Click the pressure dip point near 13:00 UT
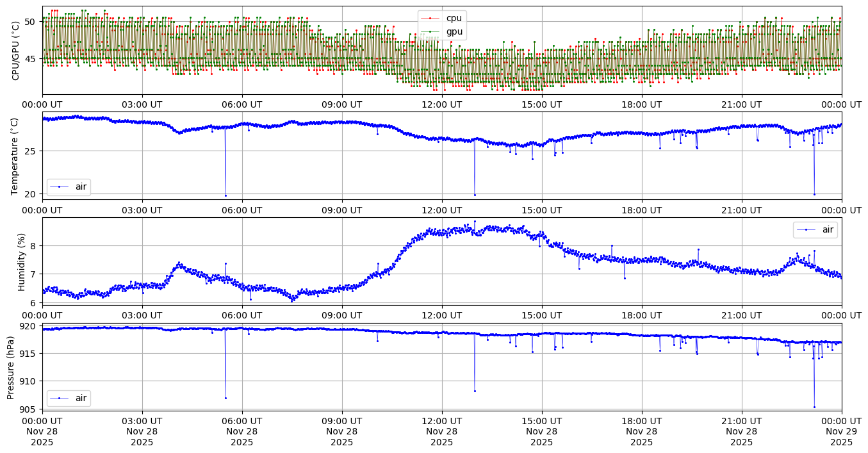The height and width of the screenshot is (453, 868). 475,391
